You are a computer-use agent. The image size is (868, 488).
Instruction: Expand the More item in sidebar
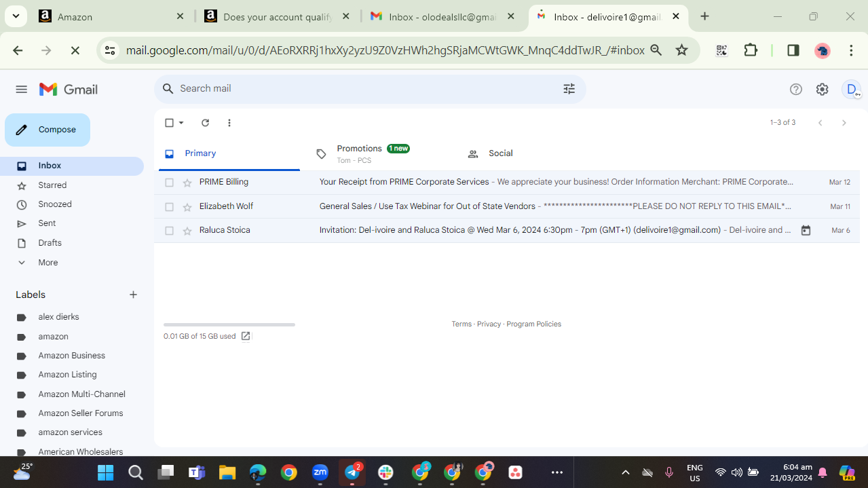[x=48, y=263]
